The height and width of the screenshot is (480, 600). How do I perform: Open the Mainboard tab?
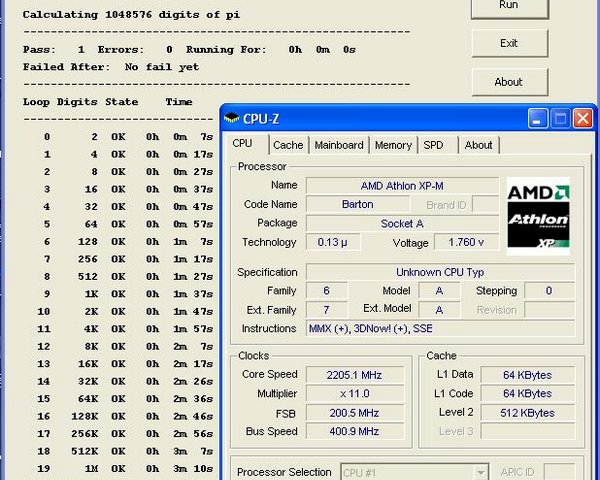[339, 145]
